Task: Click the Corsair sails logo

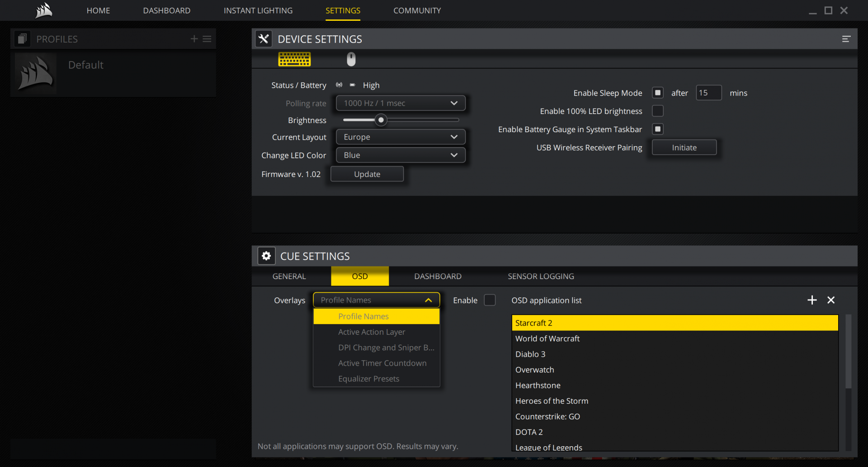Action: [44, 10]
